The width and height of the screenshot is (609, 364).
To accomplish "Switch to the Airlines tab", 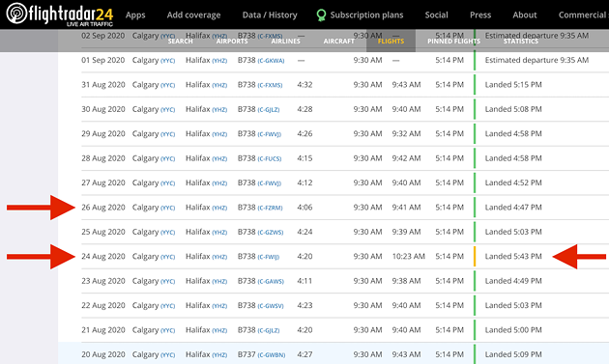I will tap(285, 42).
